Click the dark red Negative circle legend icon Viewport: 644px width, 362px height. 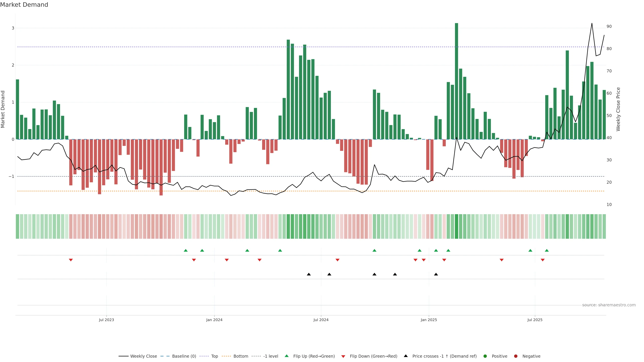[x=516, y=356]
